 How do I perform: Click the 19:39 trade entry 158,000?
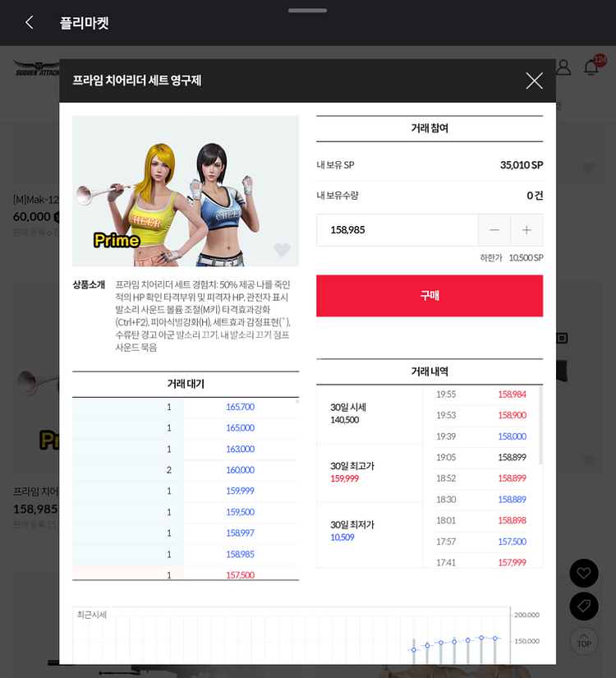click(480, 436)
